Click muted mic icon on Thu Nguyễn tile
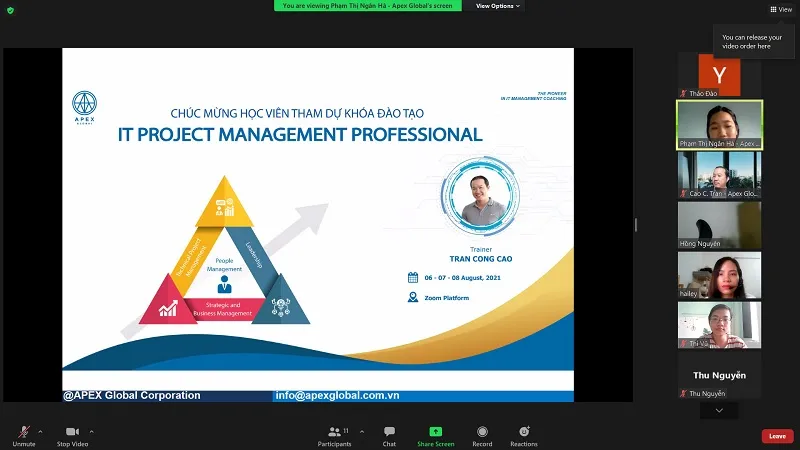800x450 pixels. tap(683, 393)
